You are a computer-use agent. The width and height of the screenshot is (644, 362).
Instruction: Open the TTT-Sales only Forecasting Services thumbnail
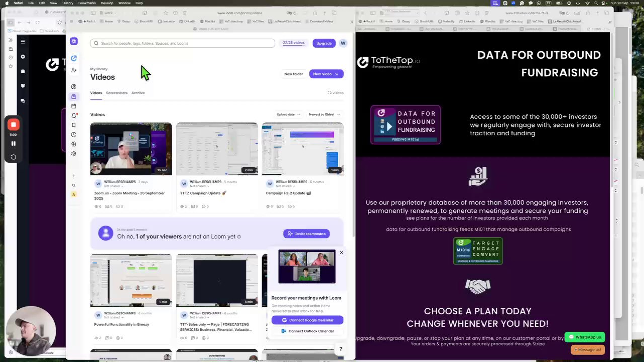pyautogui.click(x=217, y=281)
